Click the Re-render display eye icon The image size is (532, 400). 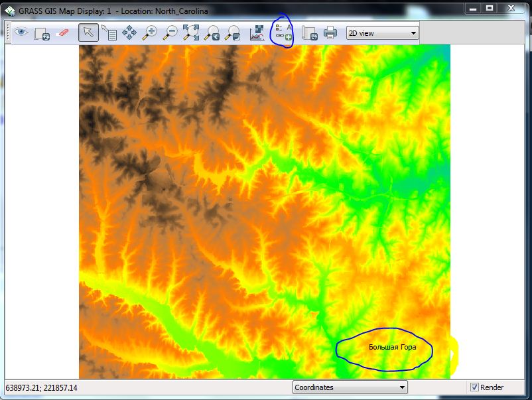[21, 32]
